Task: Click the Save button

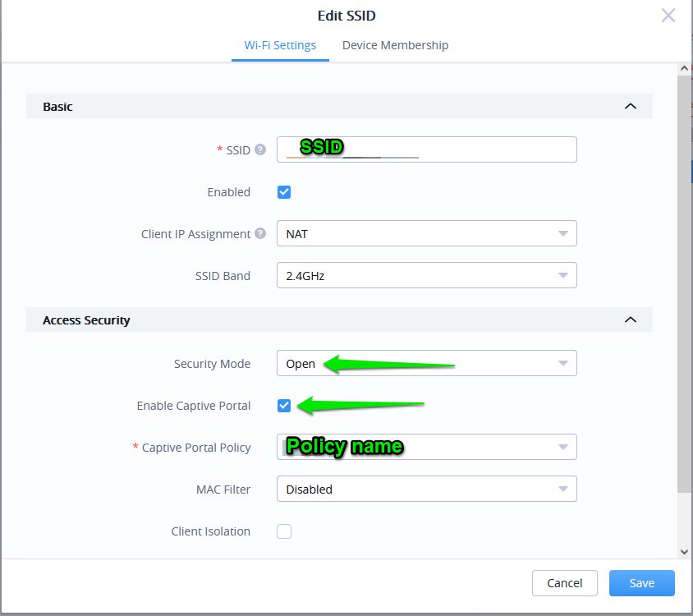Action: [641, 583]
